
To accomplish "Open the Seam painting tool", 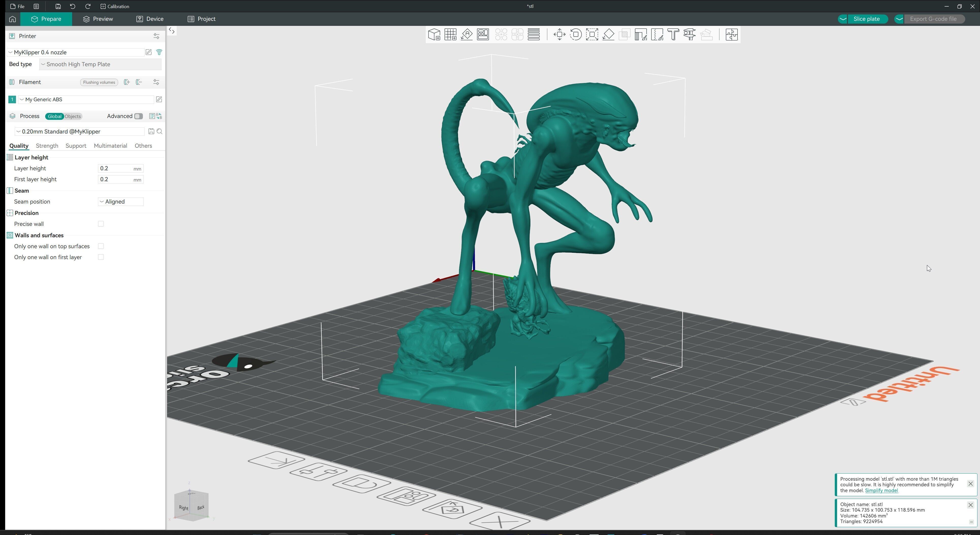I will tap(657, 35).
